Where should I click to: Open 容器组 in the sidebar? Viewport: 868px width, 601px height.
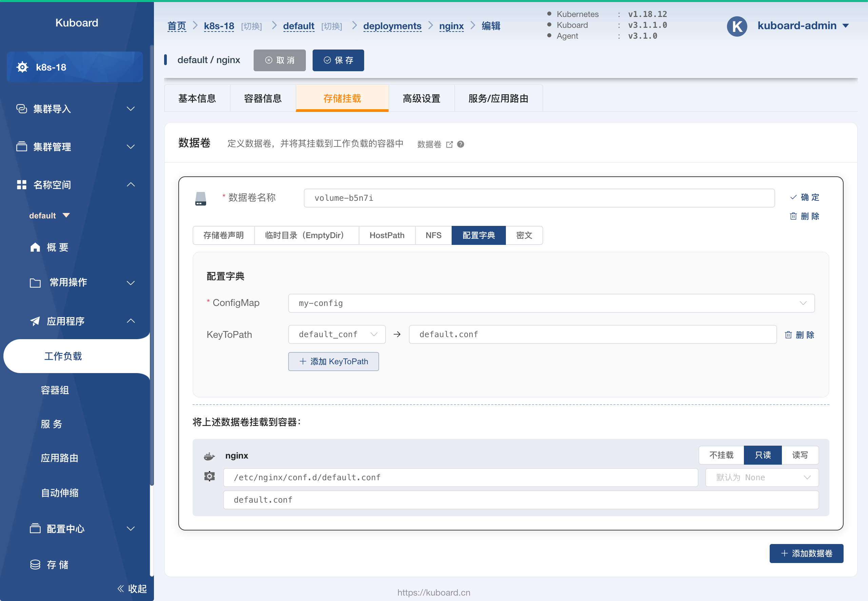point(55,390)
